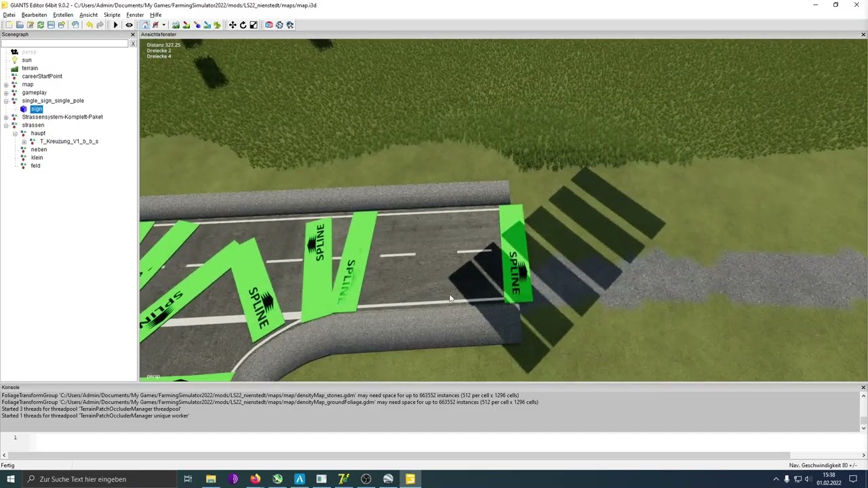Click the red-blue cube toolbar icon
Image resolution: width=868 pixels, height=488 pixels.
(269, 25)
